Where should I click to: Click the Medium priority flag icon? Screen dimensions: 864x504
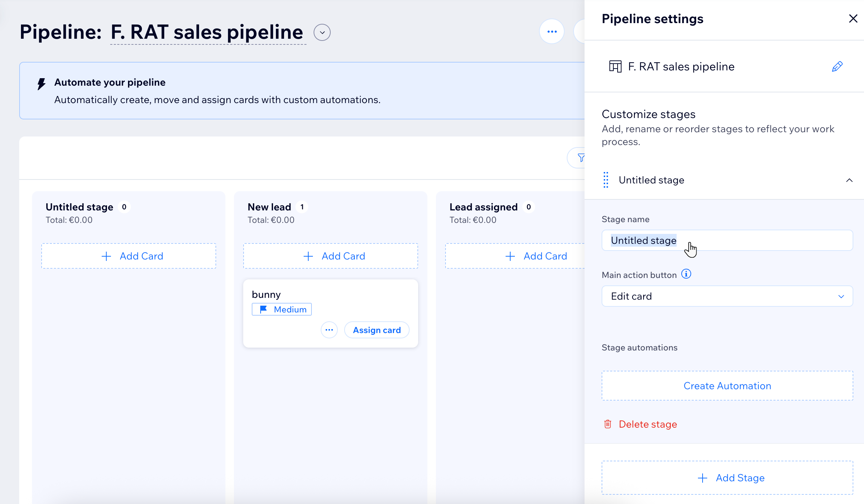coord(263,309)
